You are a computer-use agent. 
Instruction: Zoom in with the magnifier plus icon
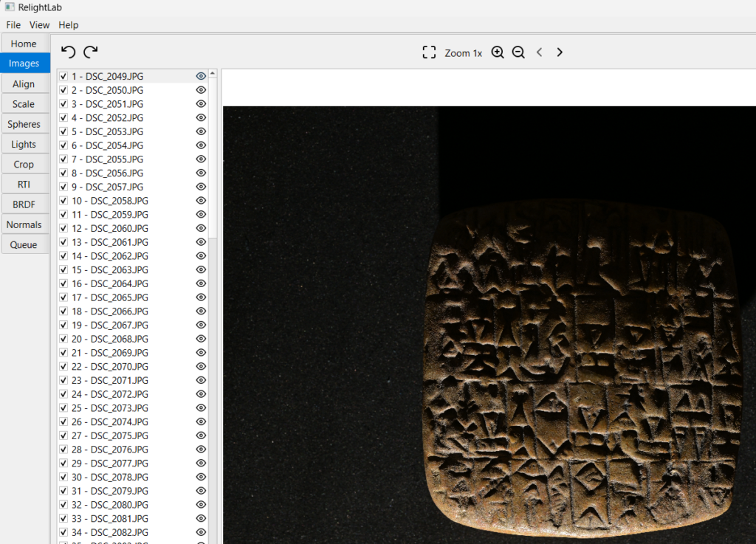498,52
